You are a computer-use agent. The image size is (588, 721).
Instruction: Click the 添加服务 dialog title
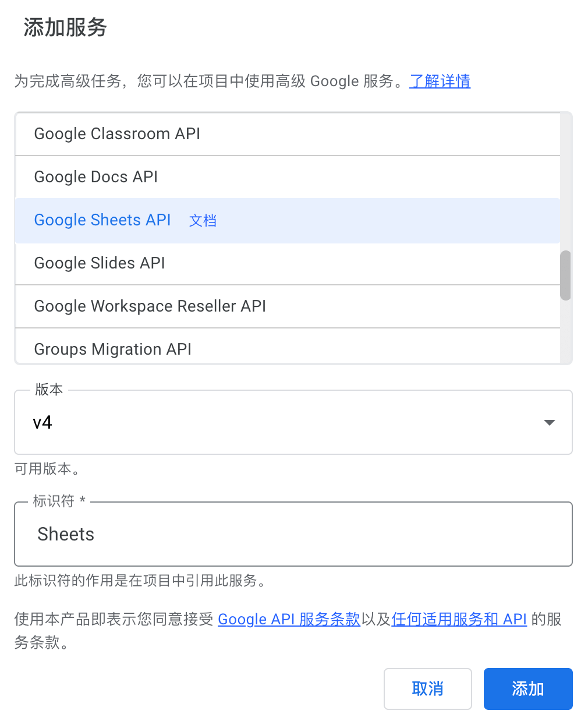[x=65, y=27]
